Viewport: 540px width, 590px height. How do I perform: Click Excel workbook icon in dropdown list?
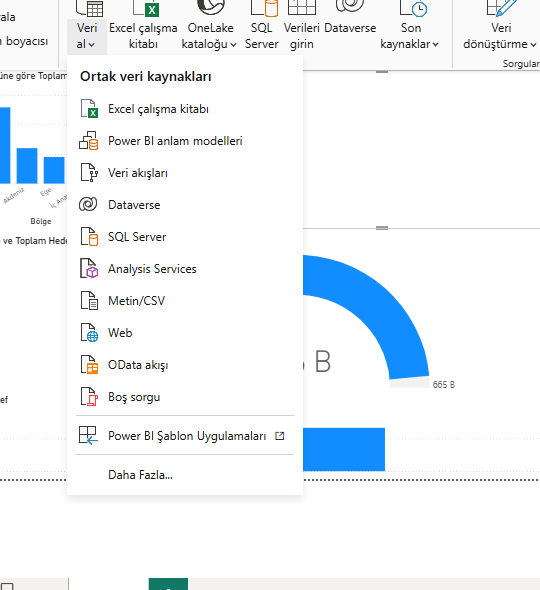pyautogui.click(x=90, y=109)
